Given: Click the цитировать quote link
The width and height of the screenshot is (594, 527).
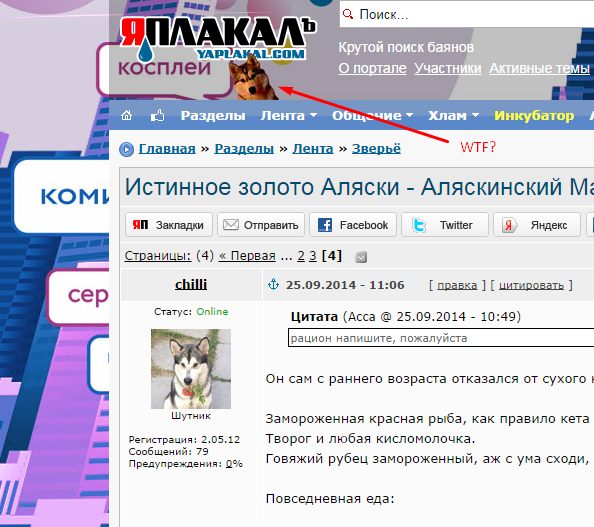Looking at the screenshot, I should point(531,285).
